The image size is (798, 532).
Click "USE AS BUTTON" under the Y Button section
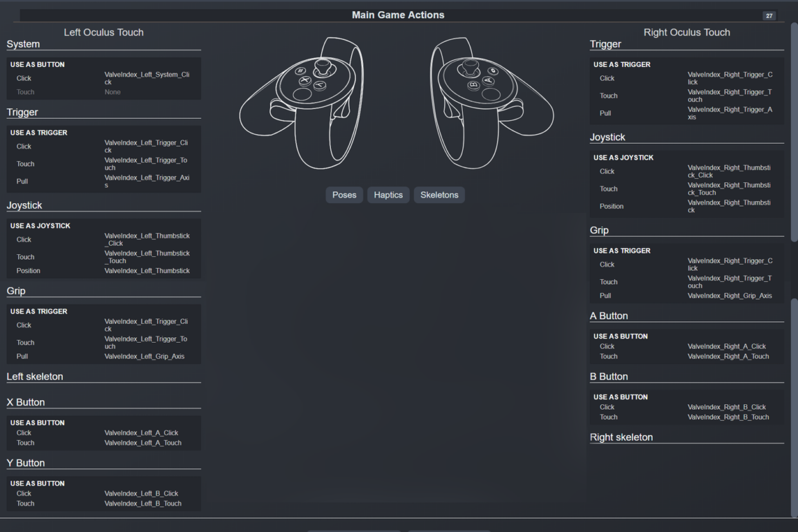click(x=37, y=484)
